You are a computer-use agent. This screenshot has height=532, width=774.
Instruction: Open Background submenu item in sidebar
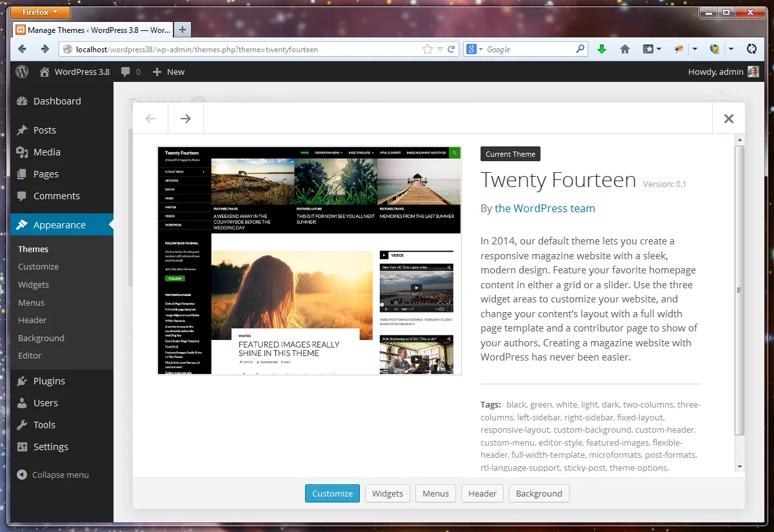point(41,338)
